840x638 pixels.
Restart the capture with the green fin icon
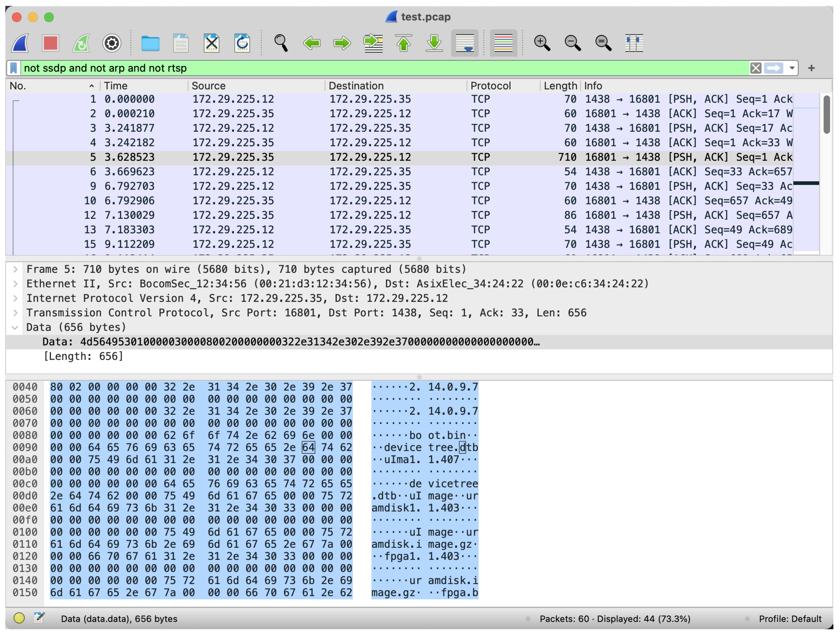pos(81,43)
